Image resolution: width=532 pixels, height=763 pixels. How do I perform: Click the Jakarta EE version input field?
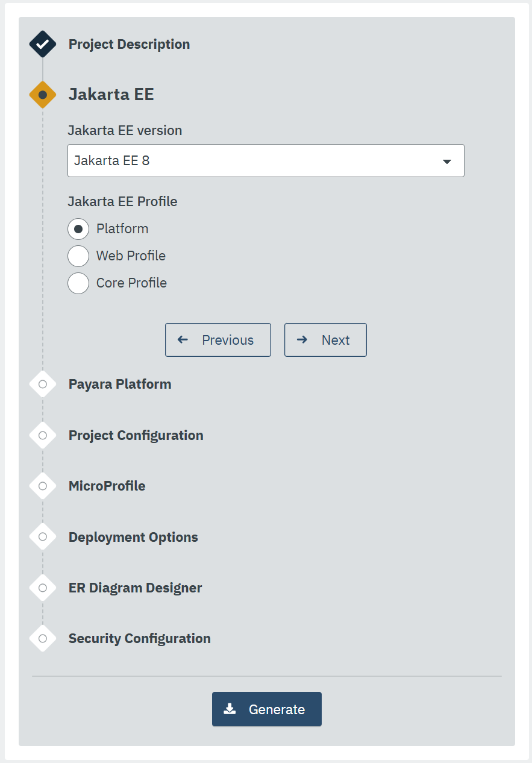pos(266,160)
